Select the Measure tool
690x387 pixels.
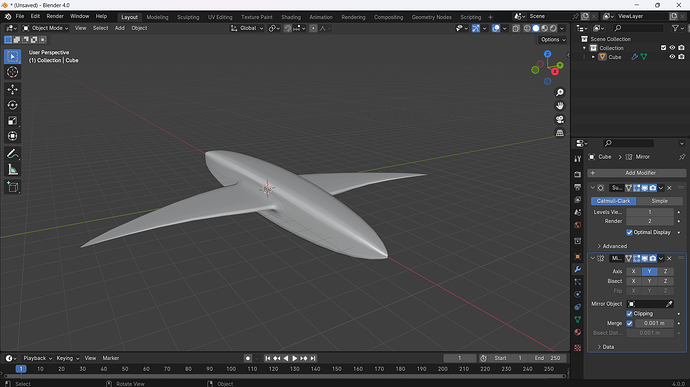pyautogui.click(x=12, y=170)
